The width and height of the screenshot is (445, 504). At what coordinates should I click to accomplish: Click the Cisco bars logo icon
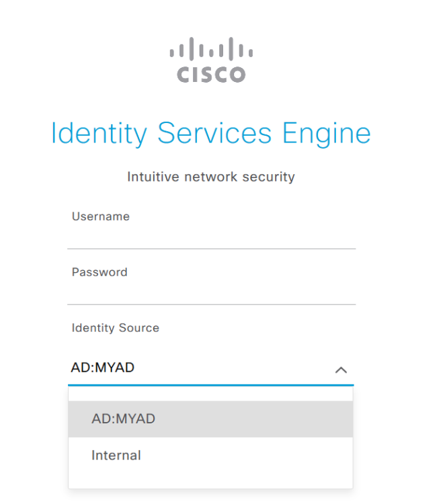(x=210, y=50)
